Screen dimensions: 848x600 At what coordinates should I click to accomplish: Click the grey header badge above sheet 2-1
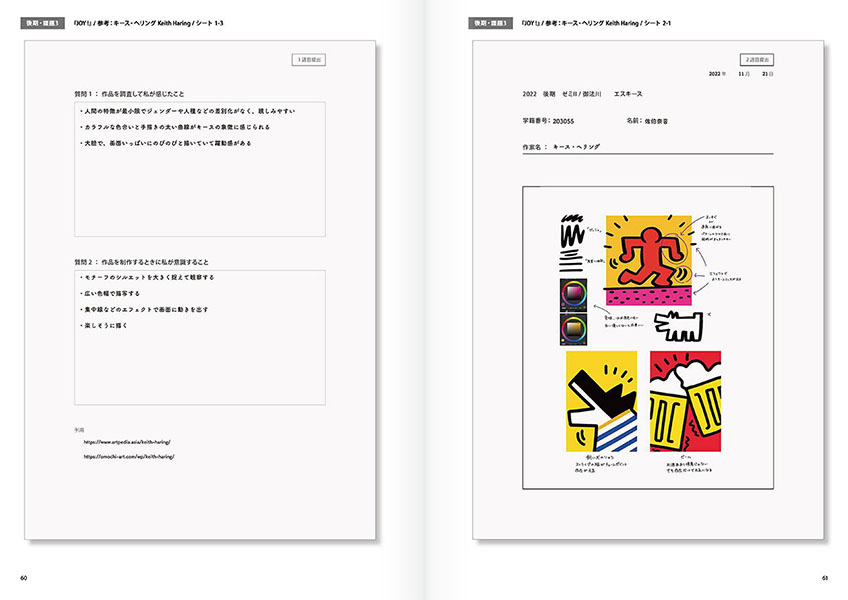(x=491, y=23)
